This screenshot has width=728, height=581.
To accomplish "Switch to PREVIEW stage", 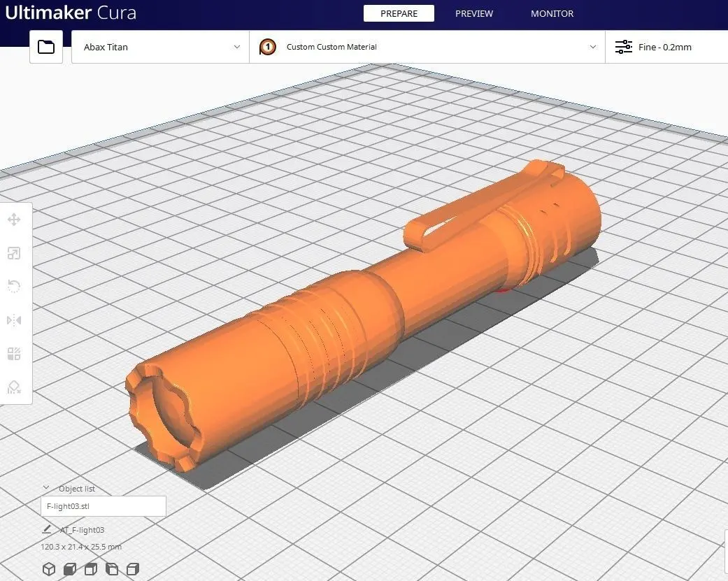I will [x=474, y=13].
